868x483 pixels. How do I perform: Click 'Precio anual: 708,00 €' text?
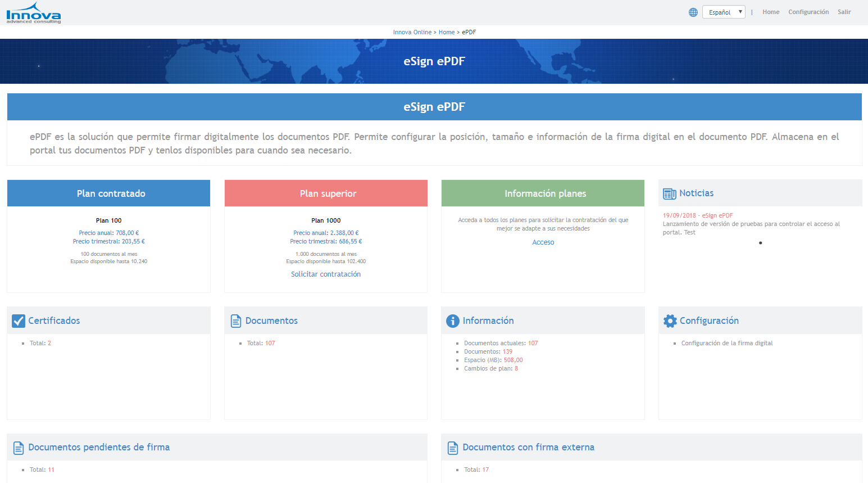coord(109,233)
